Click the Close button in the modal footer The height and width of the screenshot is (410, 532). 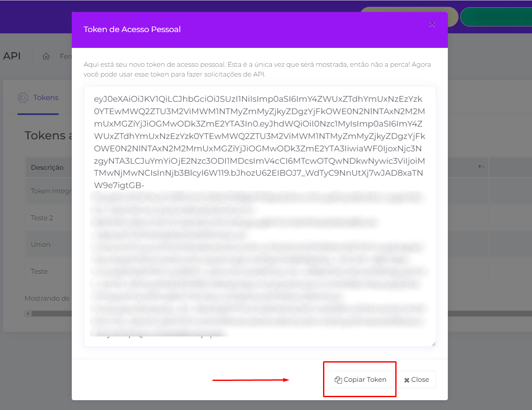(x=416, y=380)
